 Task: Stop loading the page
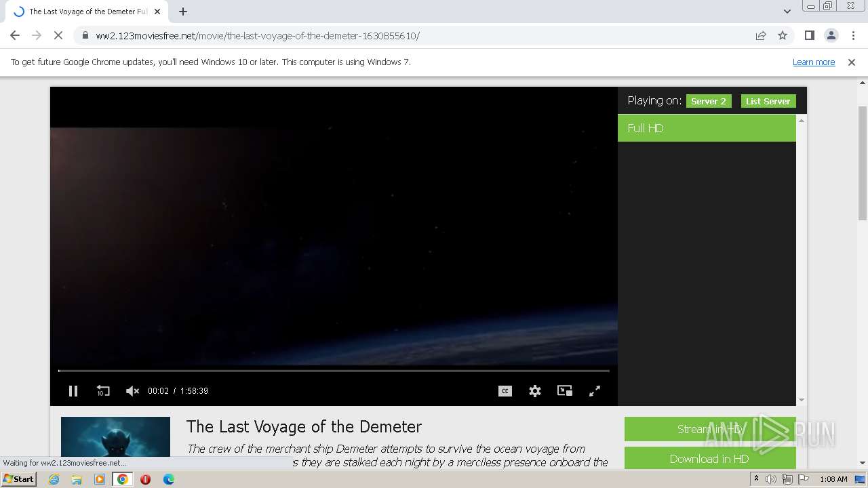[58, 35]
